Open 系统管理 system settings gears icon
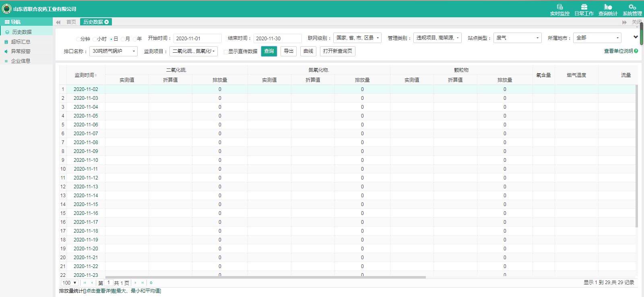Viewport: 644px width, 297px height. 632,7
